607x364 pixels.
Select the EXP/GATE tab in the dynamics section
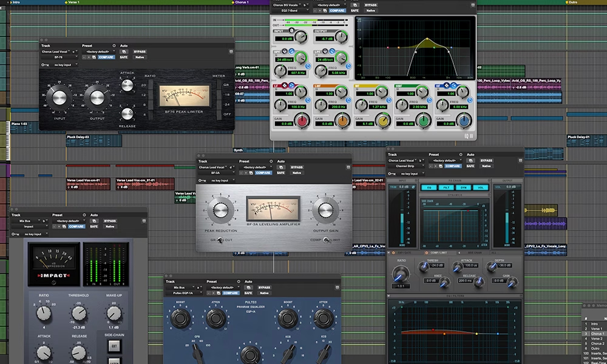pos(404,253)
